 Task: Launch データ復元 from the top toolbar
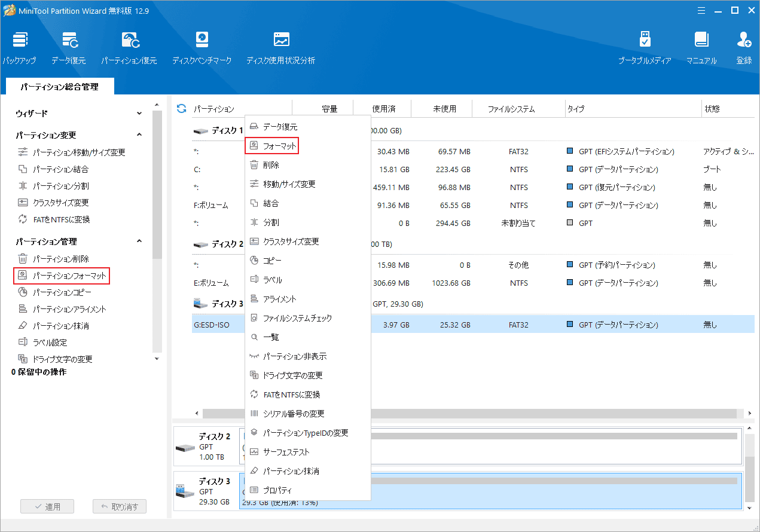69,48
